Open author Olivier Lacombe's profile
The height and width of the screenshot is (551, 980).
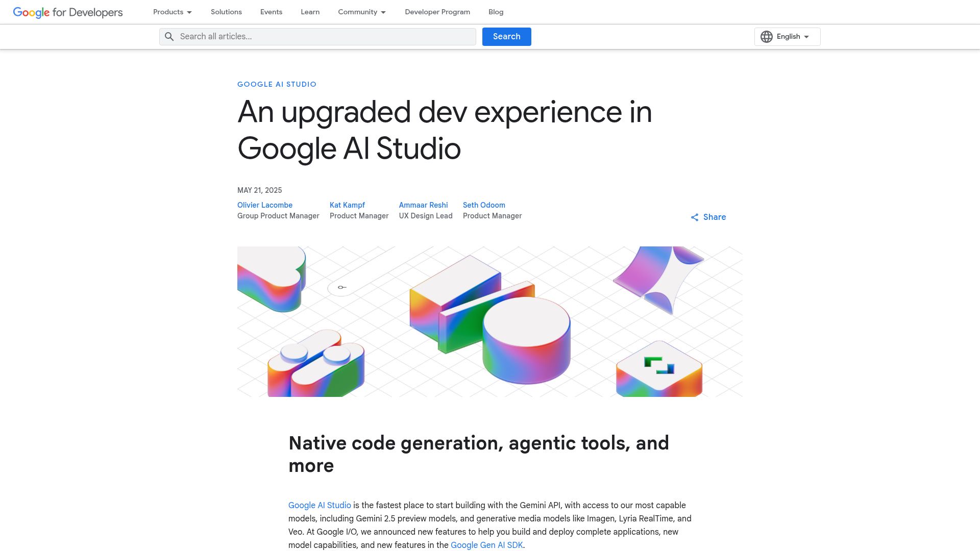point(264,205)
